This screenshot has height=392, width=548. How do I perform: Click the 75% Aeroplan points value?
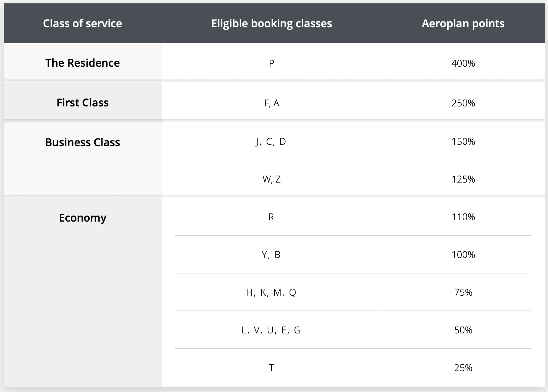pyautogui.click(x=463, y=292)
